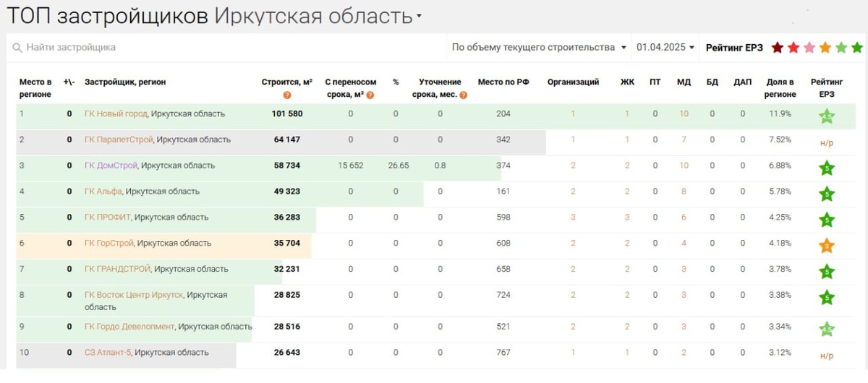Click the "Рейтинг ЕРЗ" column header in table
The image size is (868, 383).
point(827,88)
